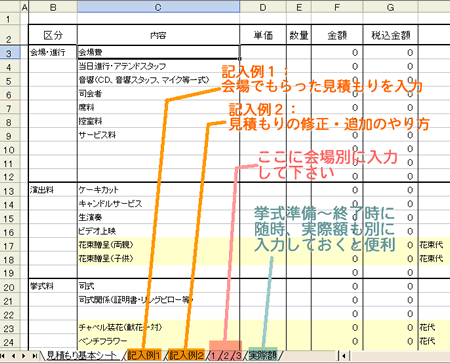Select column G header

[x=390, y=7]
